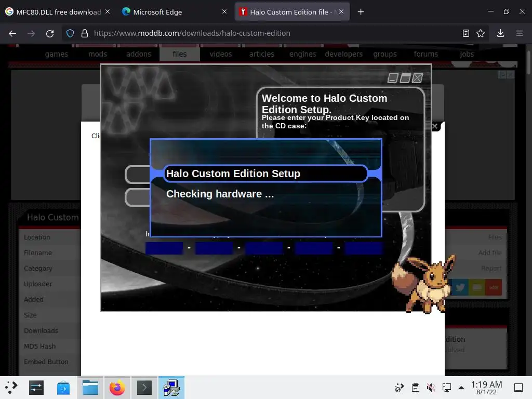Close the ModDB download popup

[x=435, y=126]
